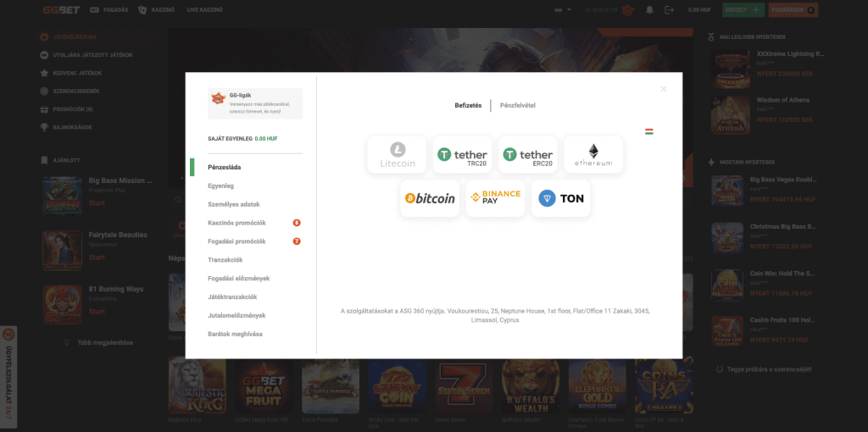Pick Bitcoin as deposit method
Viewport: 868px width, 432px height.
430,198
